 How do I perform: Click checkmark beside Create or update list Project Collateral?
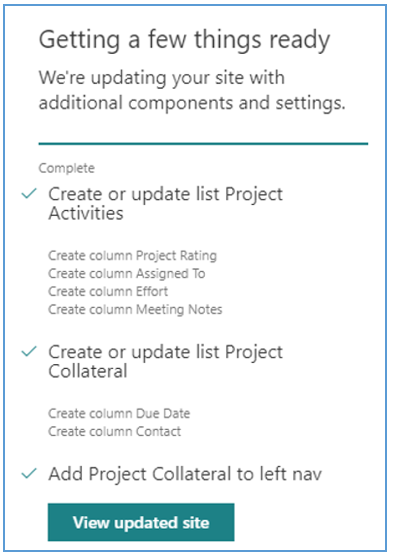[x=29, y=351]
